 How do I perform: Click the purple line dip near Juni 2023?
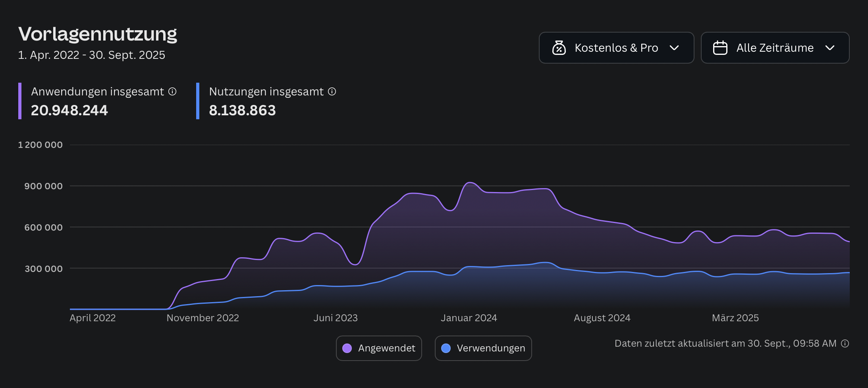point(355,264)
